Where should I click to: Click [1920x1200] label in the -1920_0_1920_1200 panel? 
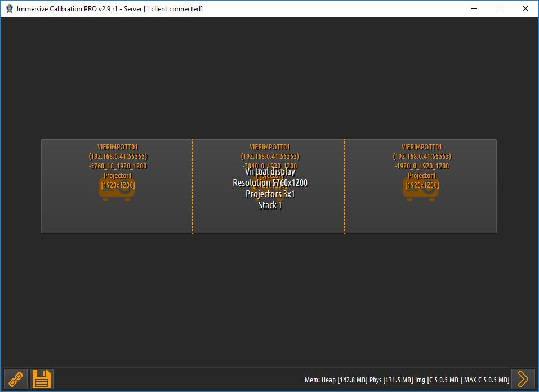[x=422, y=185]
